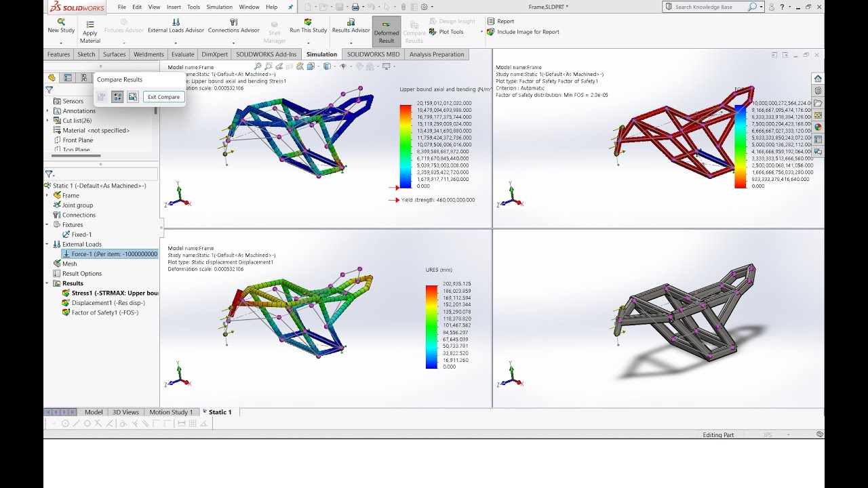Click the stress color legend bar

[406, 146]
